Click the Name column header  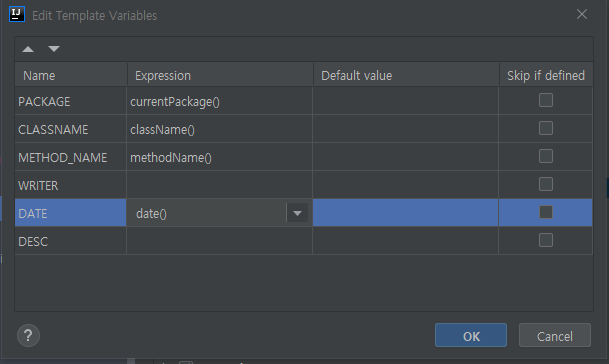[71, 75]
